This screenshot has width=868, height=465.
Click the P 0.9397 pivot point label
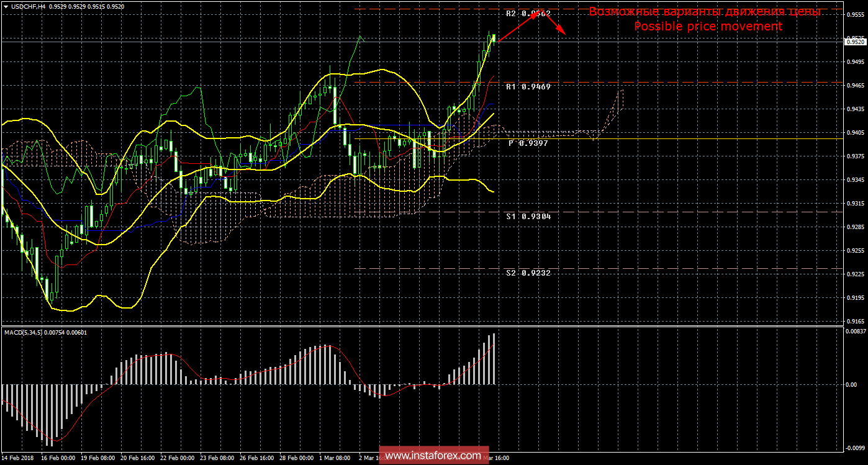point(528,143)
